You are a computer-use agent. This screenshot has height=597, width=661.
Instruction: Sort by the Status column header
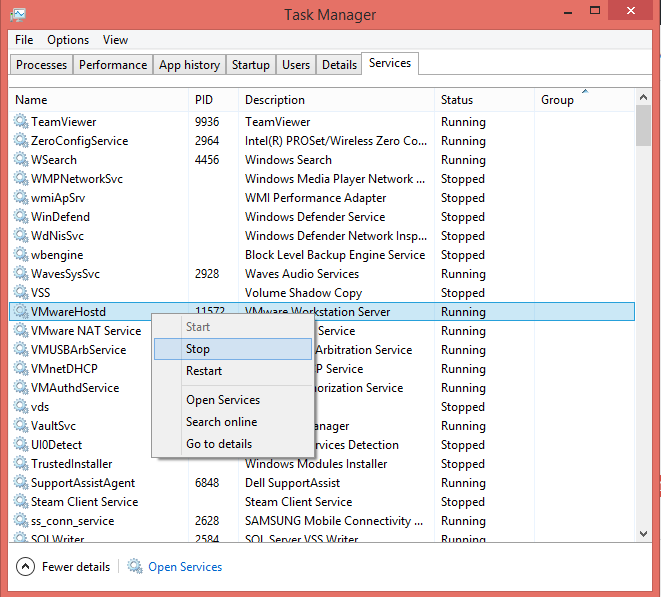coord(484,100)
